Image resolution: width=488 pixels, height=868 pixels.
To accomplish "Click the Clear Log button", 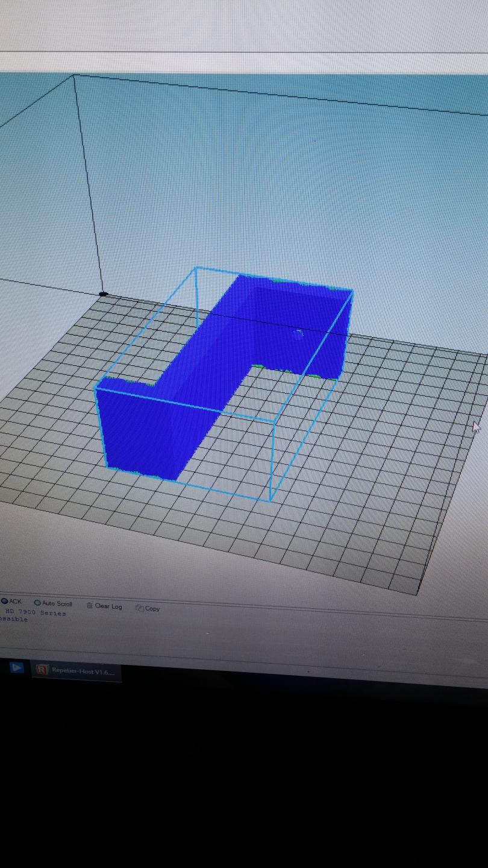I will tap(104, 606).
